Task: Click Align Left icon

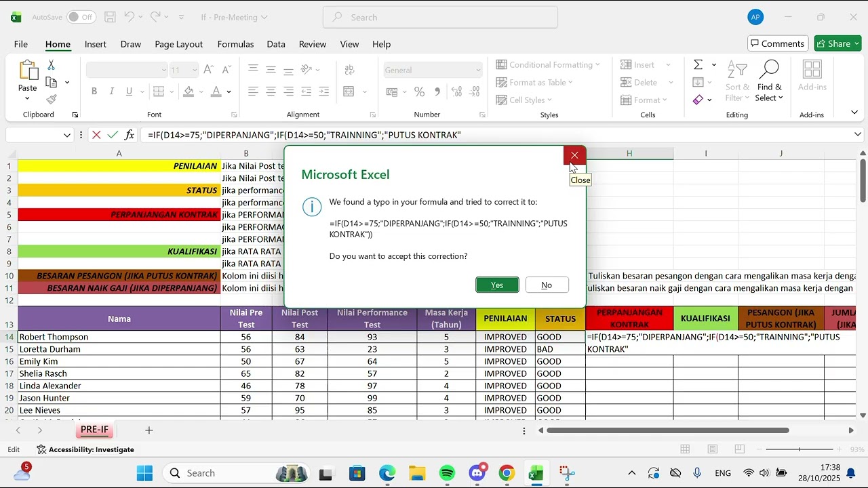Action: [x=253, y=91]
